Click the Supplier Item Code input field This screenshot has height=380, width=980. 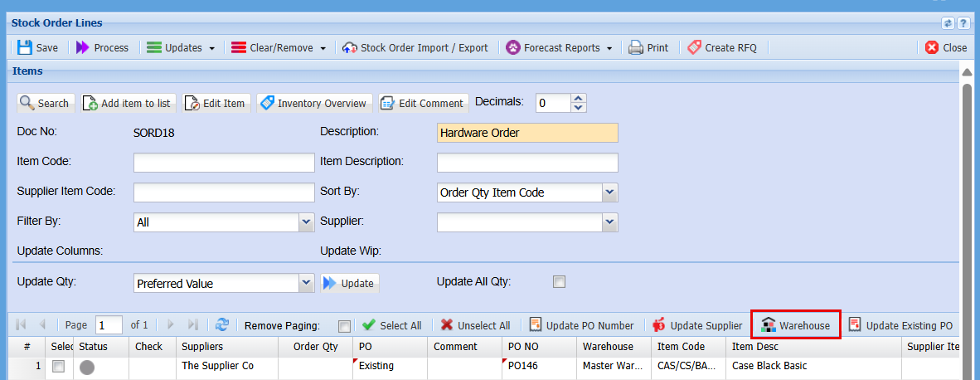click(224, 192)
